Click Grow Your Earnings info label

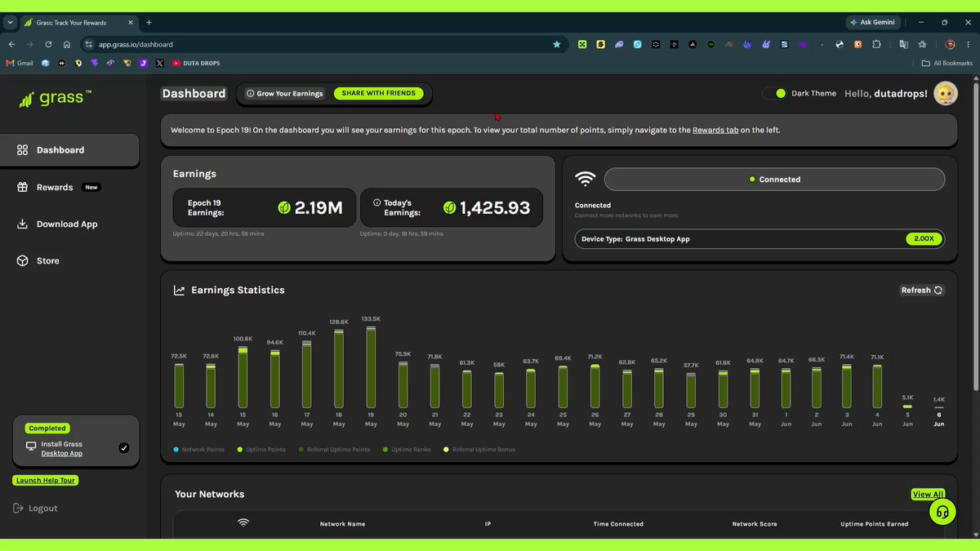[x=285, y=93]
